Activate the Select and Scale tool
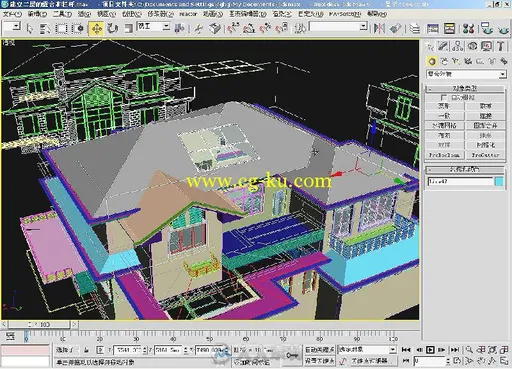Screen dimensions: 512x369 click(128, 29)
